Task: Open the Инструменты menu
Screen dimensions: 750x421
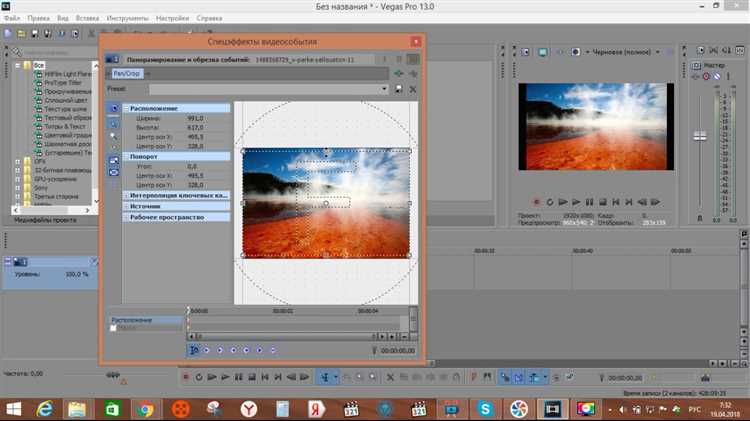Action: [x=127, y=18]
